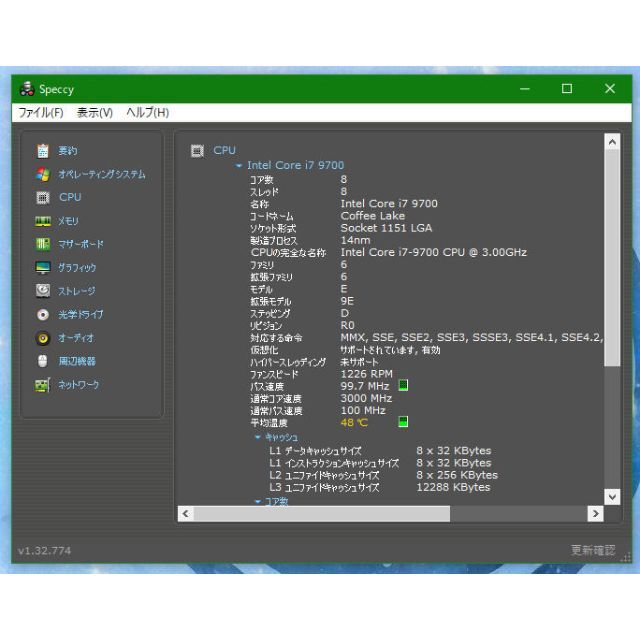Select the CPU chip icon in sidebar
The width and height of the screenshot is (640, 640).
(x=43, y=198)
